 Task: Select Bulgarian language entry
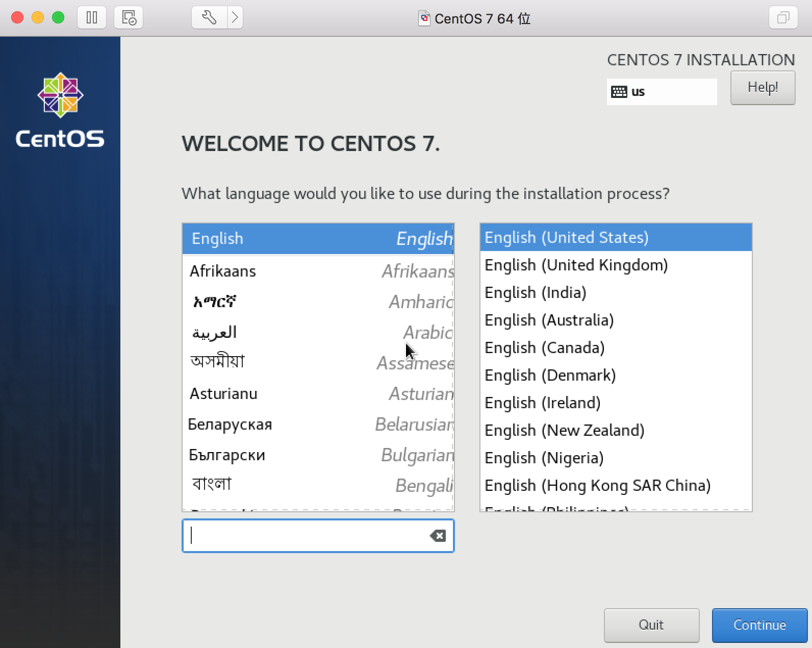click(318, 455)
